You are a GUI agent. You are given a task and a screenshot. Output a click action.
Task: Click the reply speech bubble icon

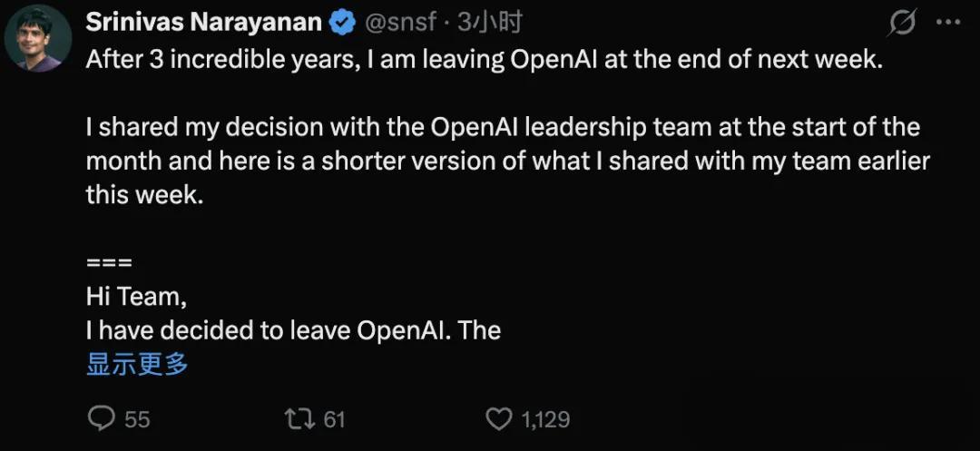101,418
